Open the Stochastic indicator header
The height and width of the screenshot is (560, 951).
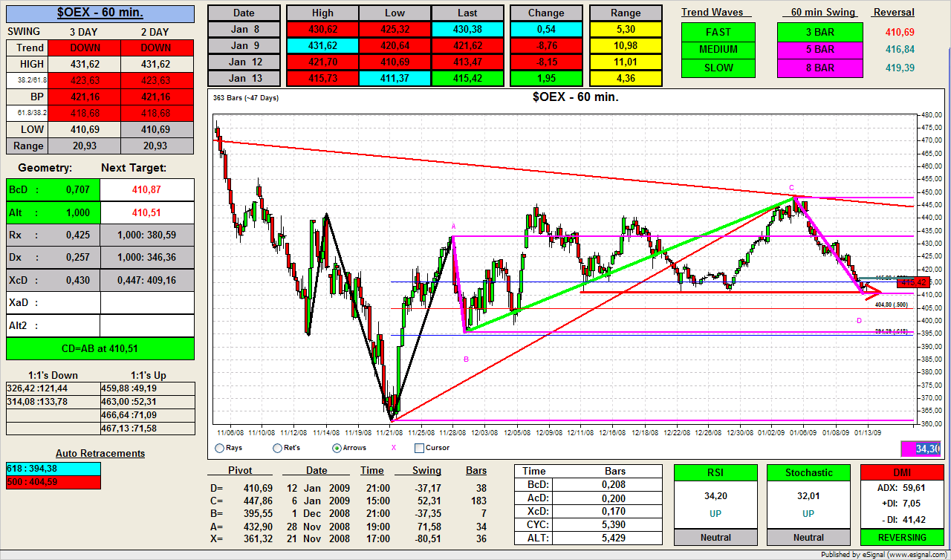808,472
